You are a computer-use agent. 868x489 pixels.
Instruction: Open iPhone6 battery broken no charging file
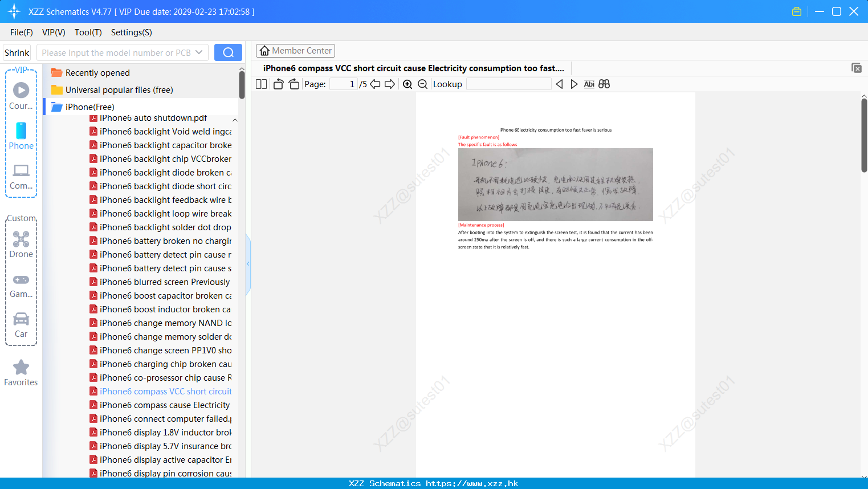pyautogui.click(x=161, y=241)
